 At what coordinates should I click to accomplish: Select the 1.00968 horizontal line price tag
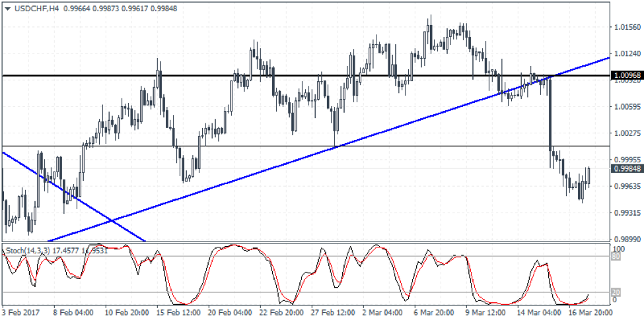click(626, 76)
